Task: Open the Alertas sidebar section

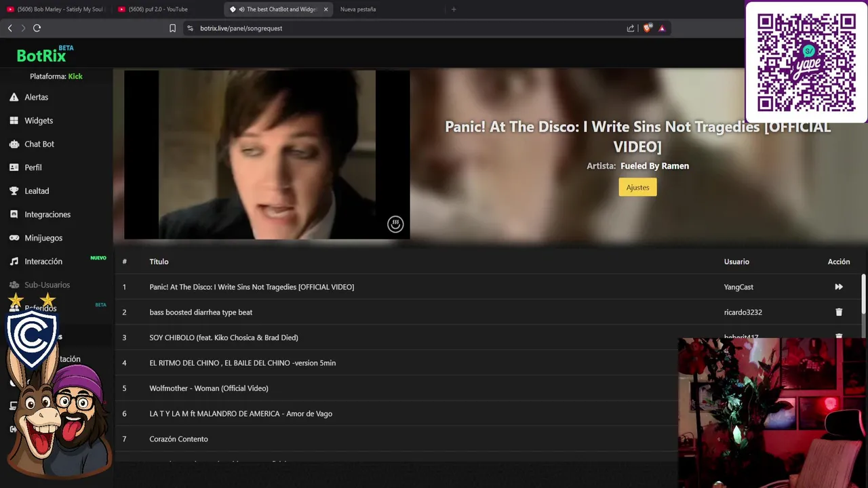Action: 36,97
